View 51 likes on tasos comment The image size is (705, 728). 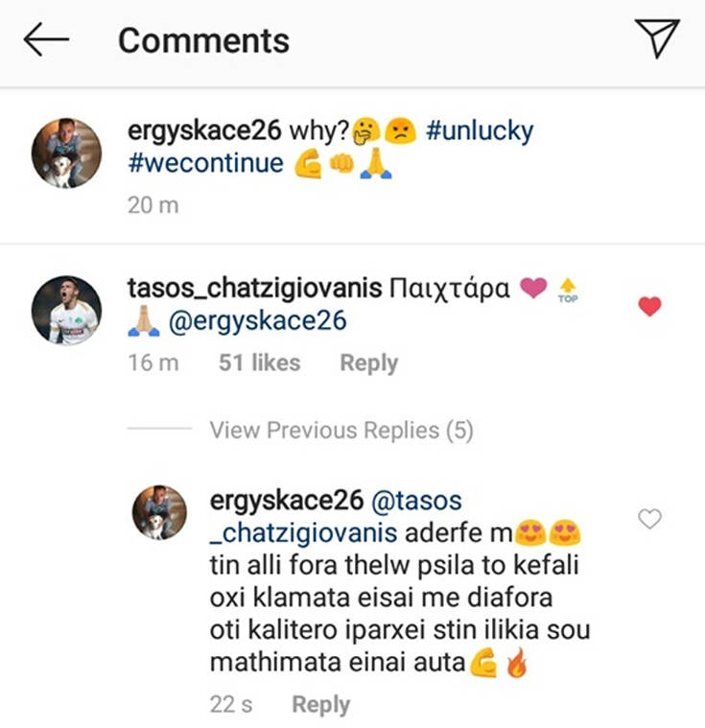(259, 364)
